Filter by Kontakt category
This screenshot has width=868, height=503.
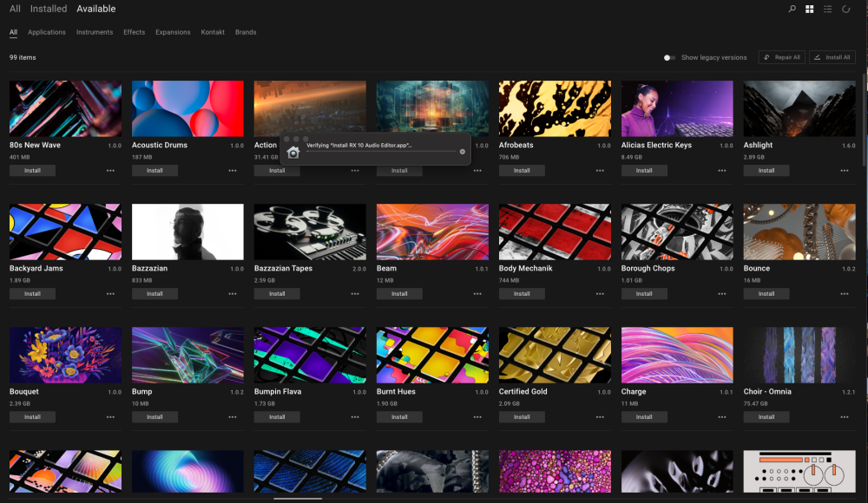(x=213, y=32)
